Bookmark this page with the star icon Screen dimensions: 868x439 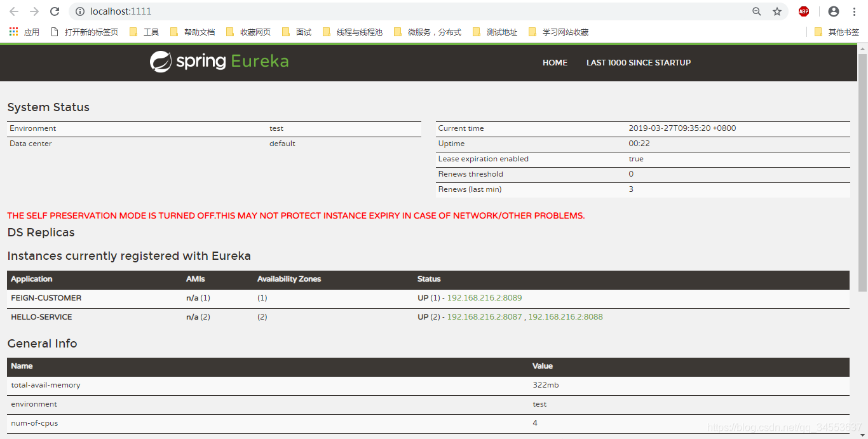(777, 11)
